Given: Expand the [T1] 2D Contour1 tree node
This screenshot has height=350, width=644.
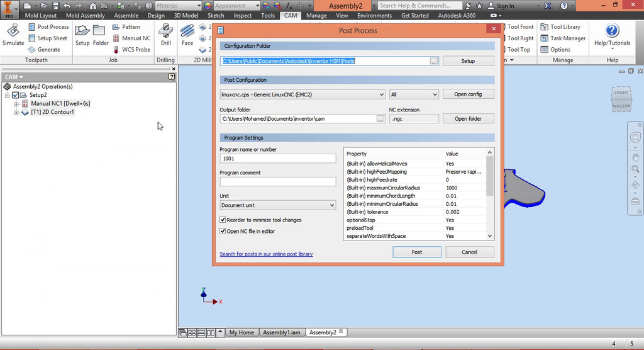Looking at the screenshot, I should [x=16, y=112].
